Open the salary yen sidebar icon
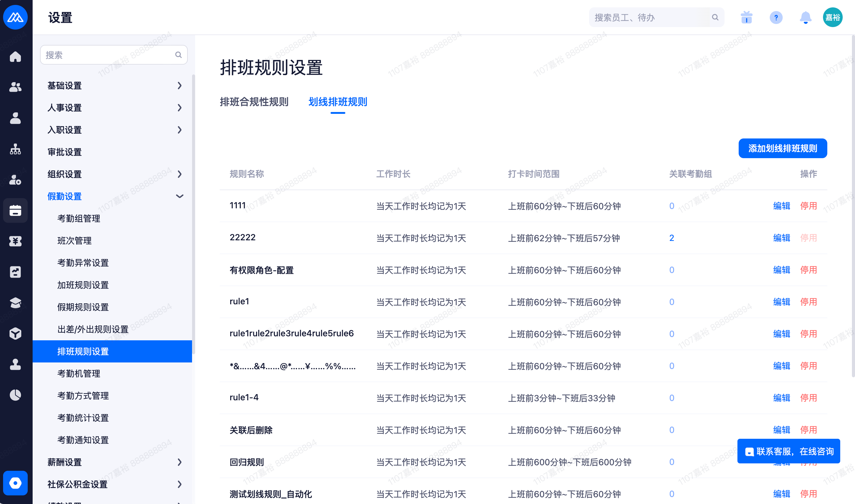 (x=15, y=241)
